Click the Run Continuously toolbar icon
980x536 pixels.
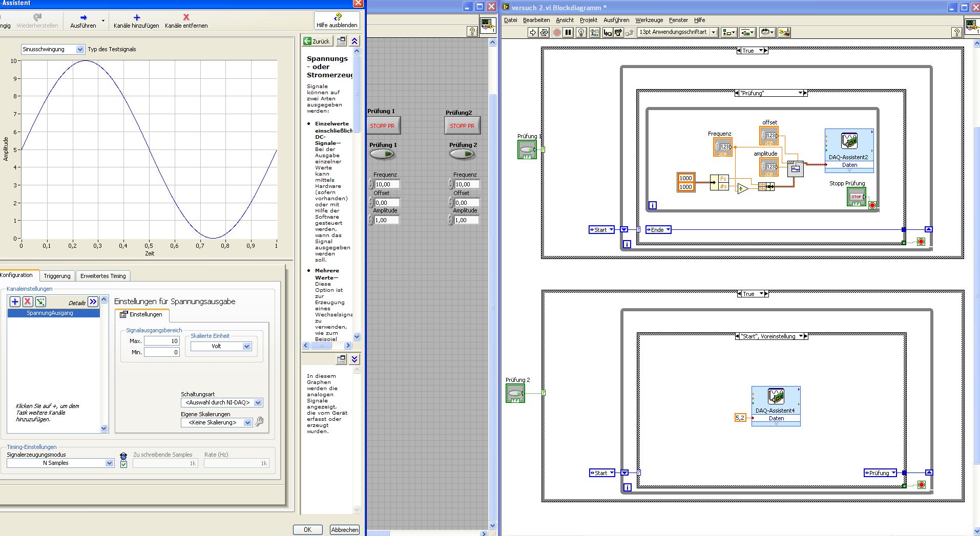544,32
